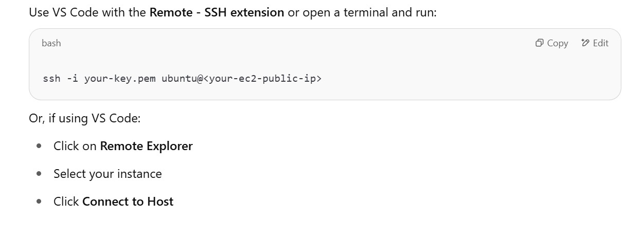Click the bullet before Click on Remote Explorer

coord(39,146)
